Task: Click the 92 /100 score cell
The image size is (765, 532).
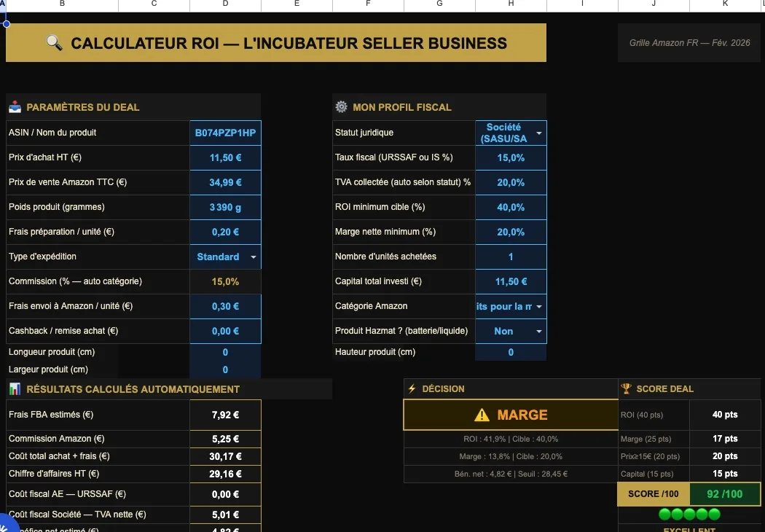Action: coord(725,494)
